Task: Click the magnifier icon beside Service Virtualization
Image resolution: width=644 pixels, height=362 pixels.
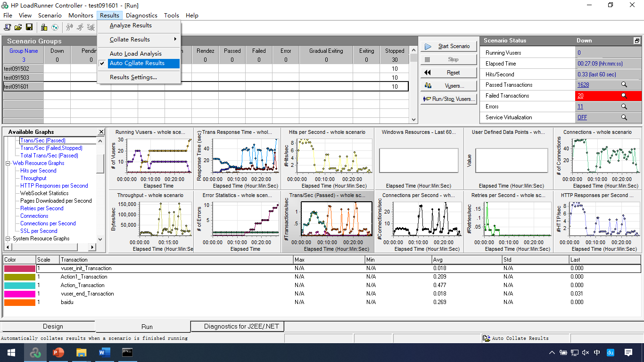Action: click(624, 117)
